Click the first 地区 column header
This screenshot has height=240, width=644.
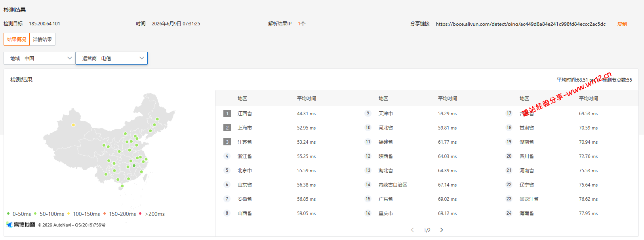pyautogui.click(x=242, y=99)
